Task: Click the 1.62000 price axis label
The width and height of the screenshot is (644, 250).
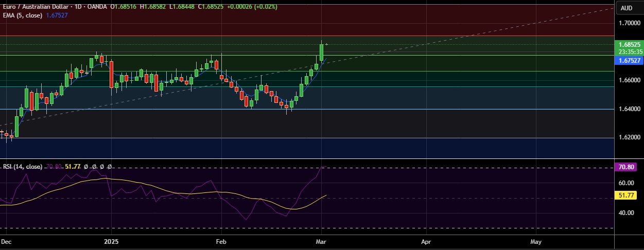Action: 629,138
